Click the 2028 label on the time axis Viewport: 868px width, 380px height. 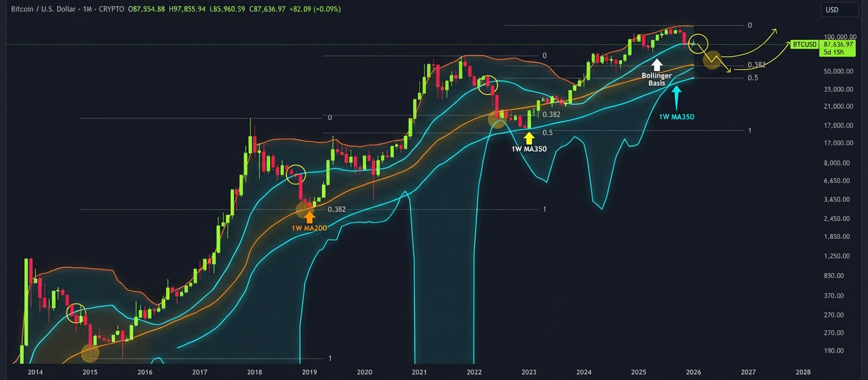coord(803,372)
